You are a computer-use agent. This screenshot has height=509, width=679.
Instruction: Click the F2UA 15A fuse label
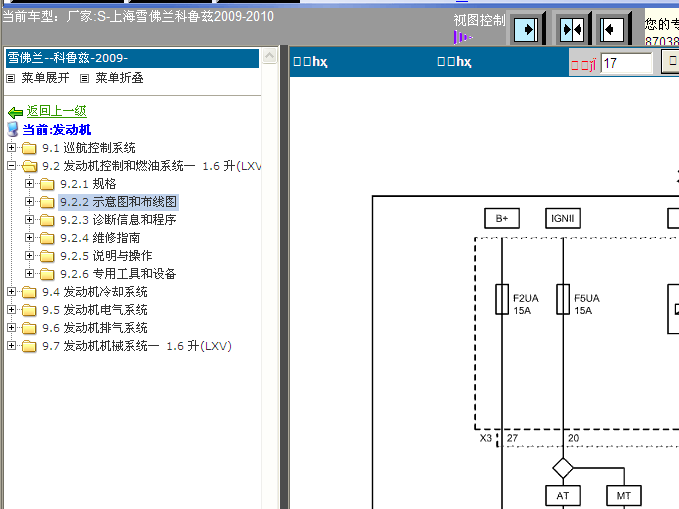point(526,305)
